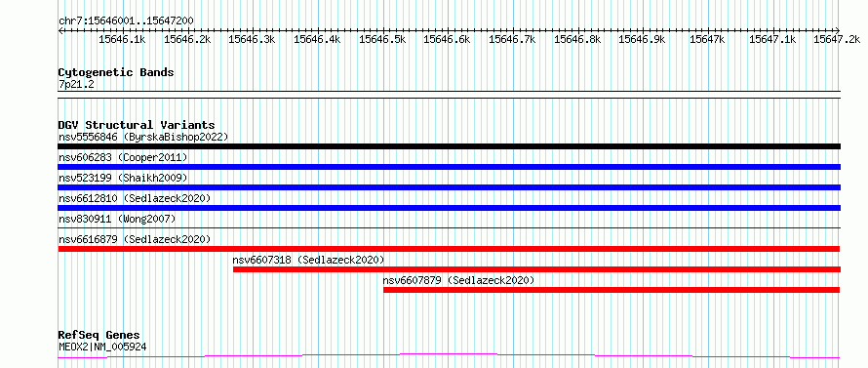
Task: Click the 15646.4k ruler tick label
Action: [x=317, y=39]
